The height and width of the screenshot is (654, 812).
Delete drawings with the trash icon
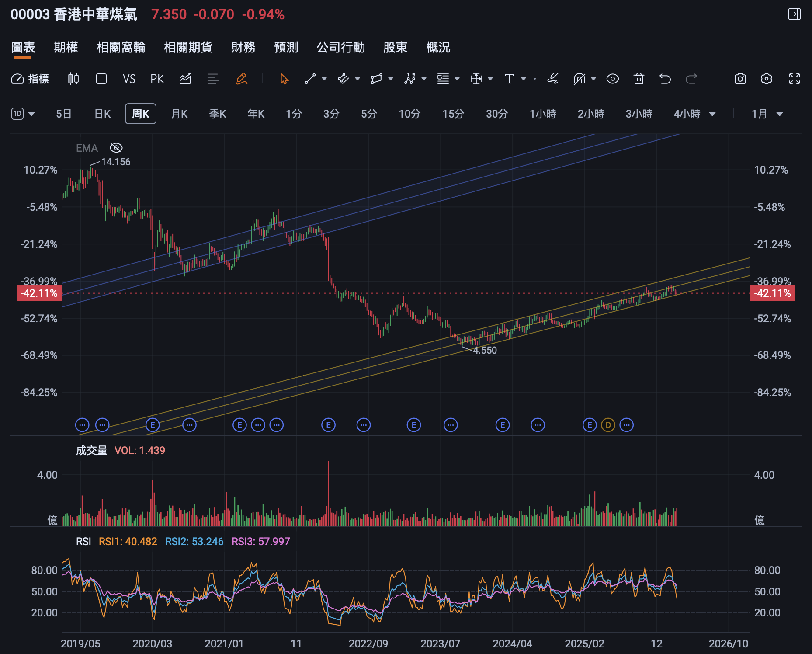pos(639,79)
